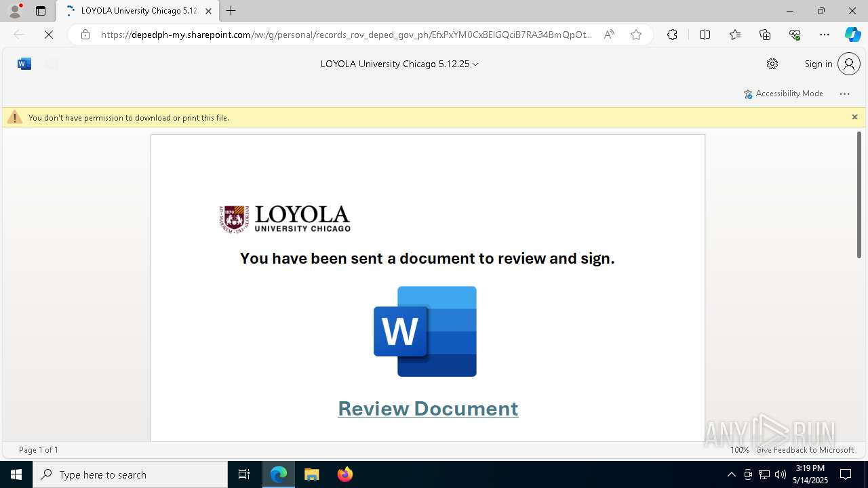Click the account avatar icon next to Sign in
This screenshot has height=488, width=868.
pos(849,64)
